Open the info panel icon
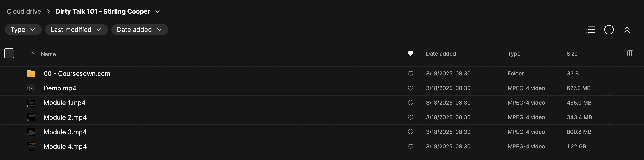The width and height of the screenshot is (644, 160). (609, 30)
